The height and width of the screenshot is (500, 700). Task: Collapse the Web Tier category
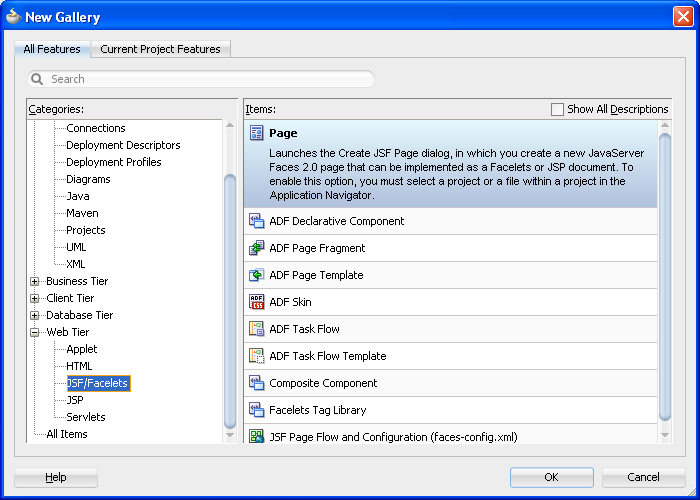(x=34, y=332)
